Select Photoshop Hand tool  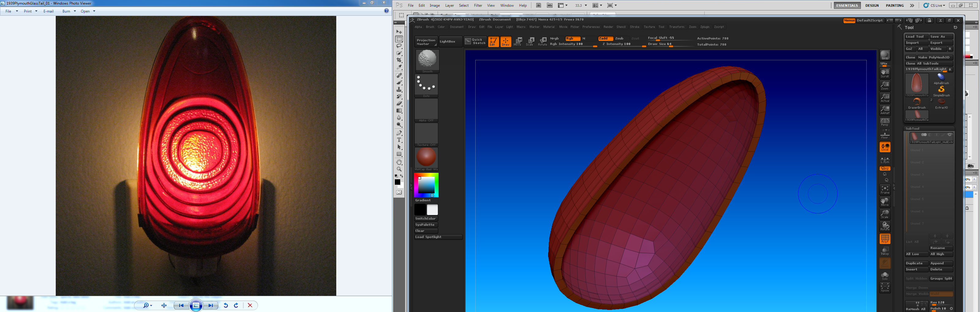pos(399,162)
